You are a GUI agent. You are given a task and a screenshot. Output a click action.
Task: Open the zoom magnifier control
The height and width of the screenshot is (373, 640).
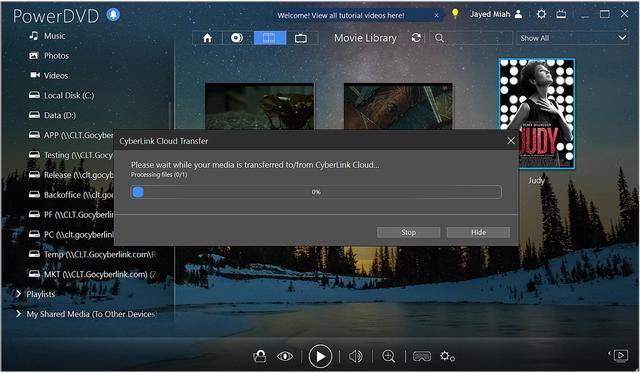pos(389,356)
